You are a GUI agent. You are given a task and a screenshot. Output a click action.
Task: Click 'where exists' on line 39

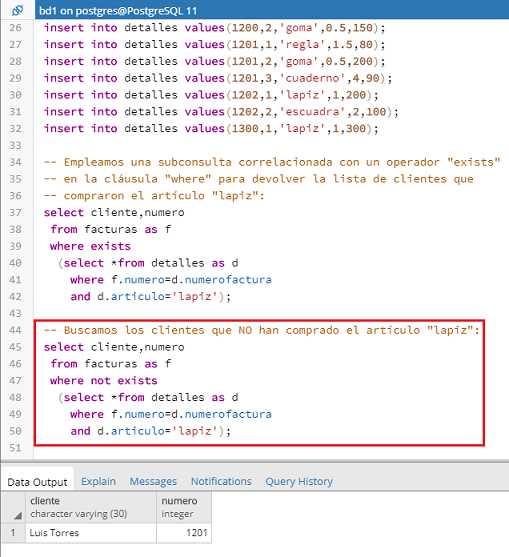pos(90,246)
